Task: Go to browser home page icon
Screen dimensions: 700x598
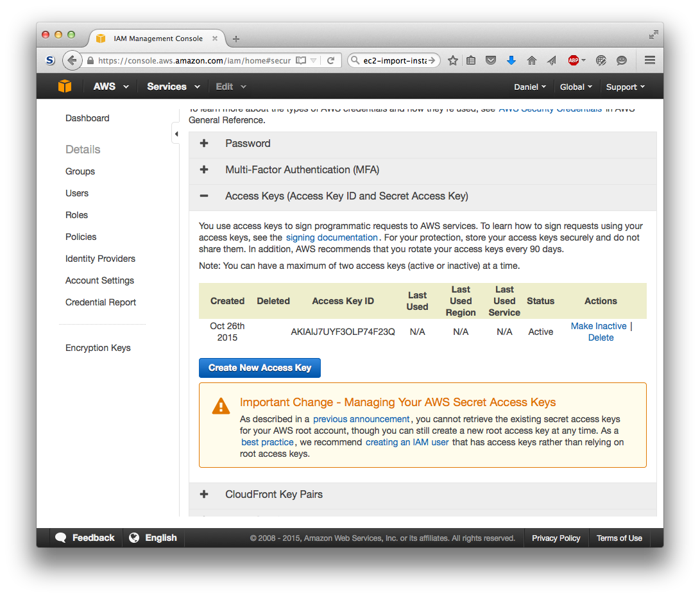Action: point(531,60)
